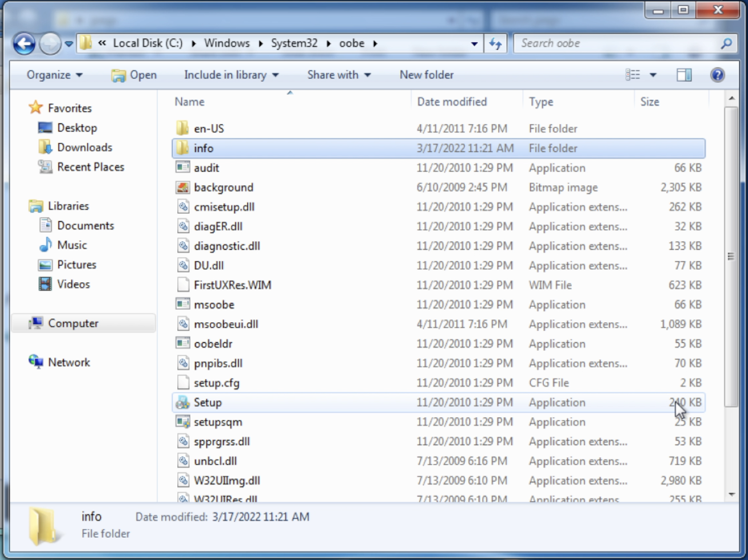This screenshot has height=560, width=748.
Task: Select the msoobeui.dll file icon
Action: coord(182,324)
